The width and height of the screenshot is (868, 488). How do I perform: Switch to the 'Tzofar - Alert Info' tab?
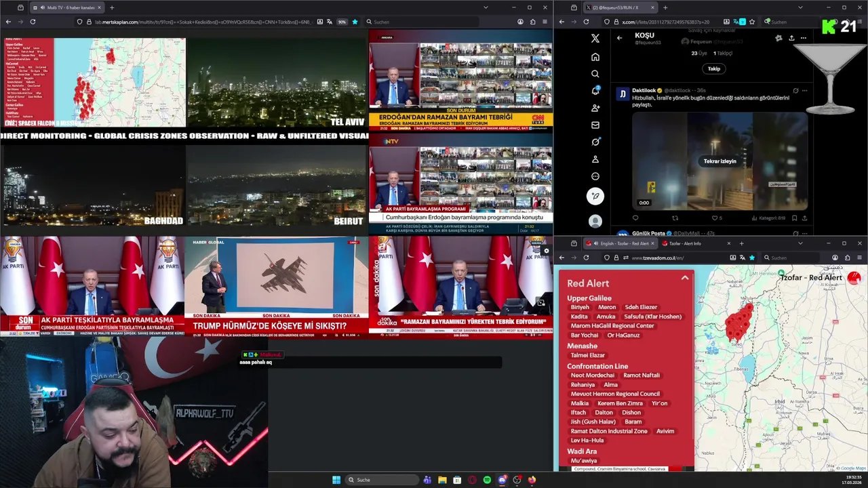pyautogui.click(x=694, y=243)
